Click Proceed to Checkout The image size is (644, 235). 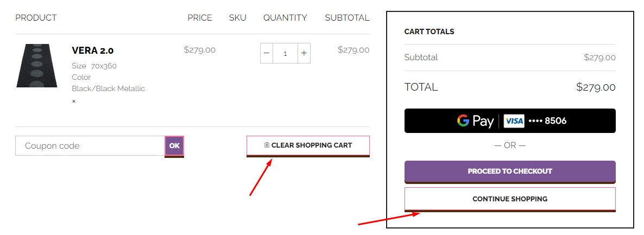[510, 172]
